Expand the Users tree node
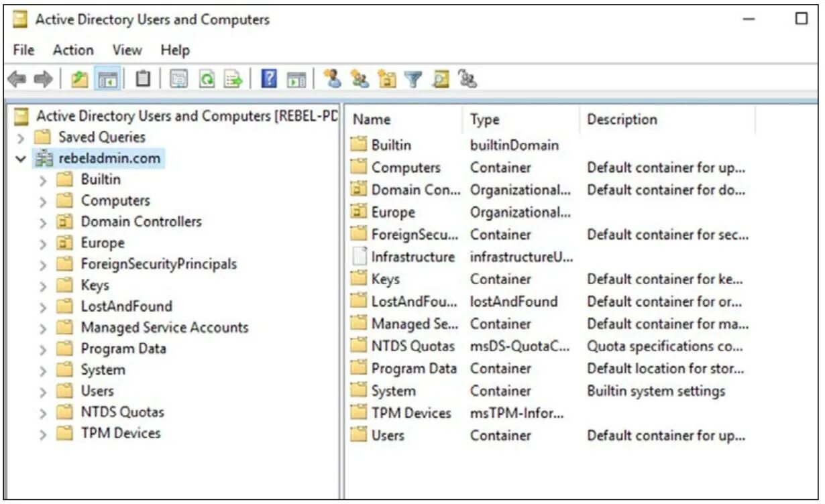This screenshot has width=825, height=504. point(43,391)
